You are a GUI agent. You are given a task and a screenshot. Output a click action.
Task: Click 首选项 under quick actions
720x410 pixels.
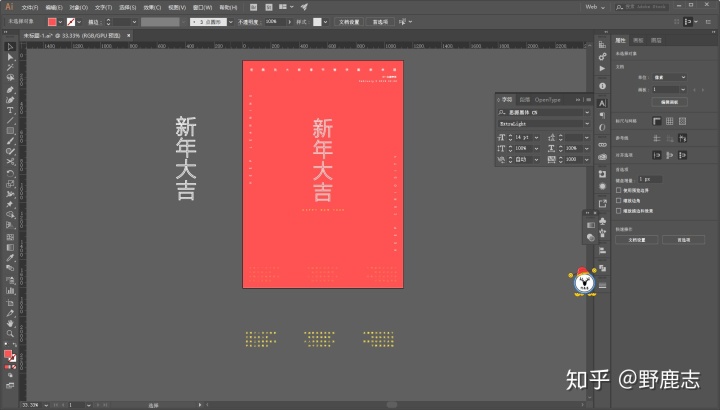coord(683,240)
